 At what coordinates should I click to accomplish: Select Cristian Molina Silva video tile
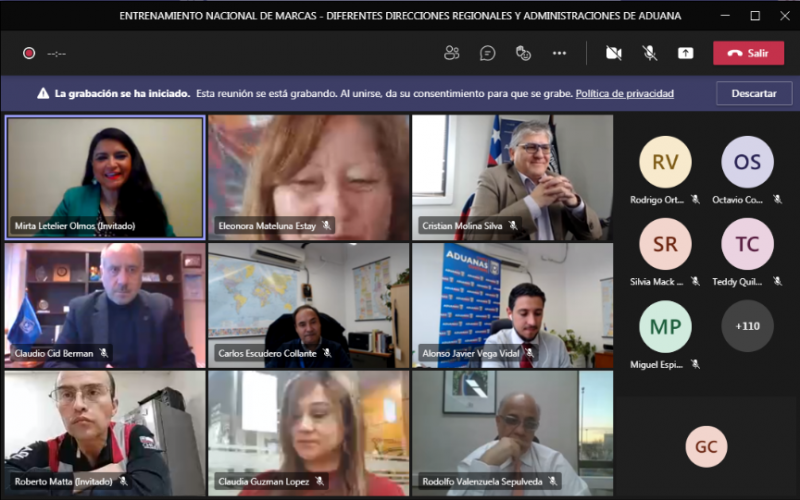point(512,177)
